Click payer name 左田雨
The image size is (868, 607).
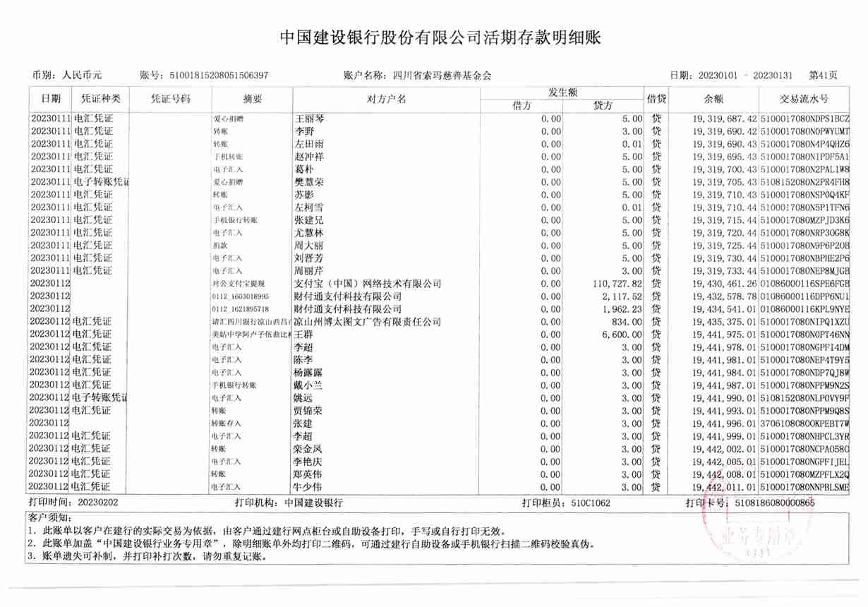pos(308,144)
